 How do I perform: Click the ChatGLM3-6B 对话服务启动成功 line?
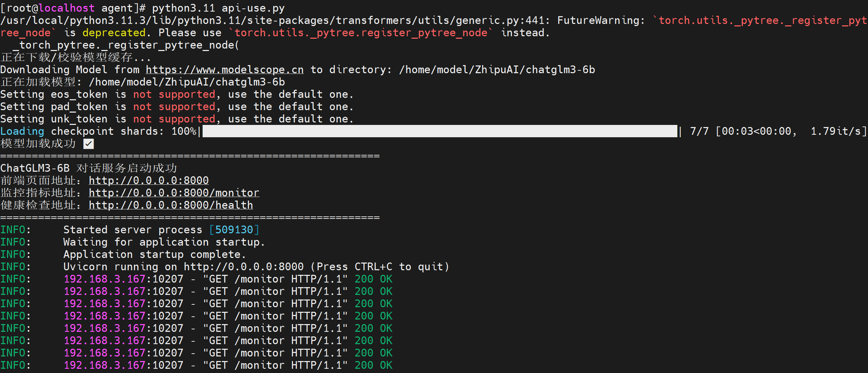click(x=89, y=168)
